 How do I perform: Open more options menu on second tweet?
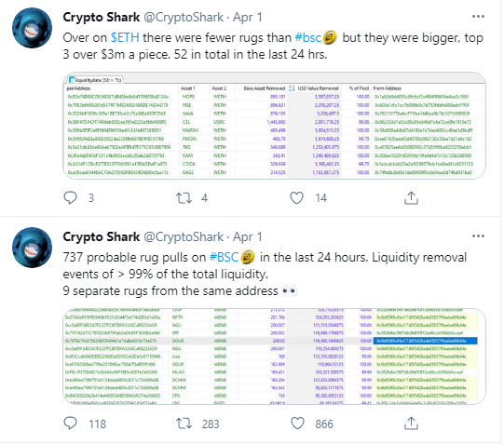[x=478, y=236]
